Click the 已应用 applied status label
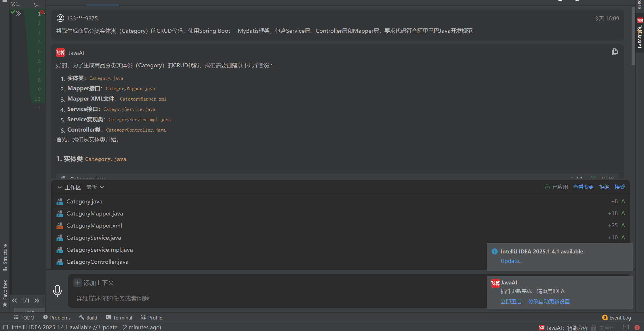Viewport: 644px width, 331px height. click(556, 187)
